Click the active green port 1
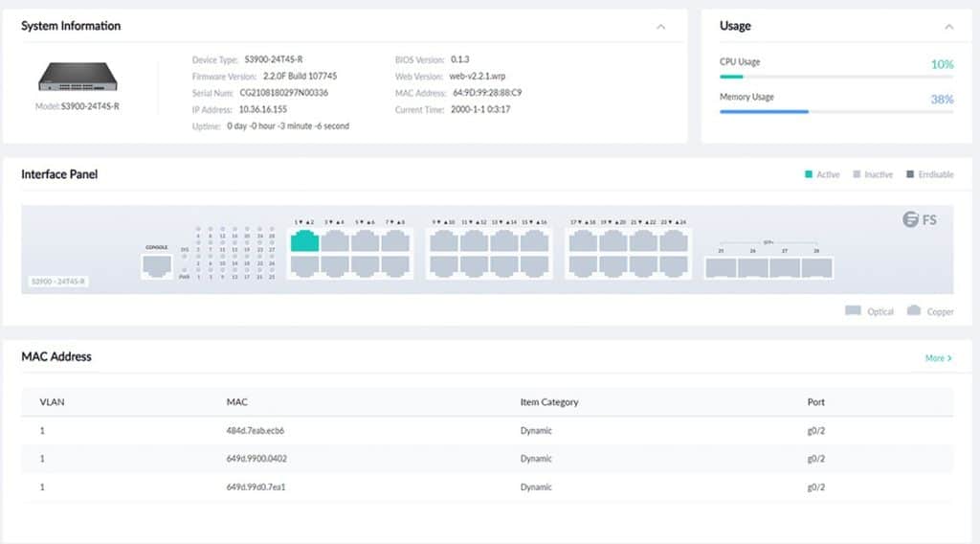The image size is (980, 544). [304, 240]
